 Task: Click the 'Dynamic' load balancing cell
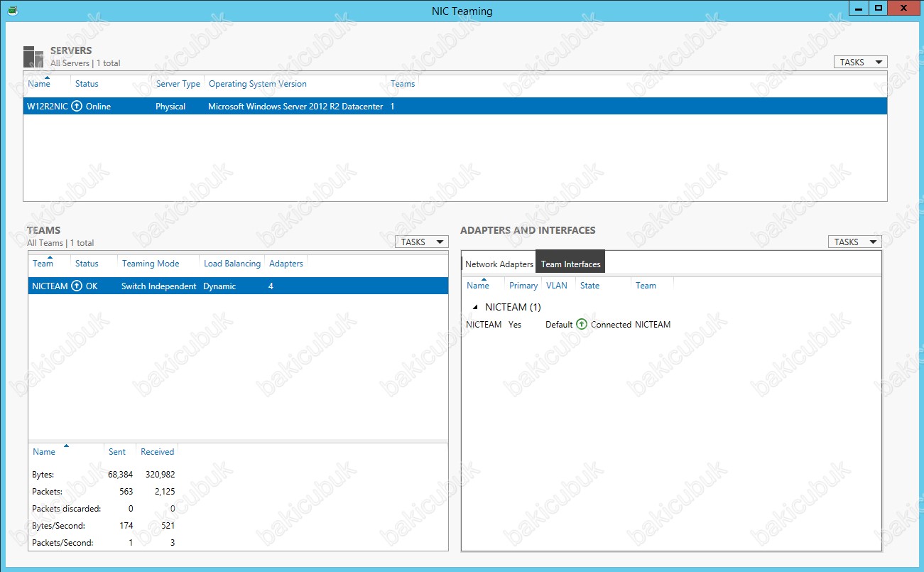[219, 286]
